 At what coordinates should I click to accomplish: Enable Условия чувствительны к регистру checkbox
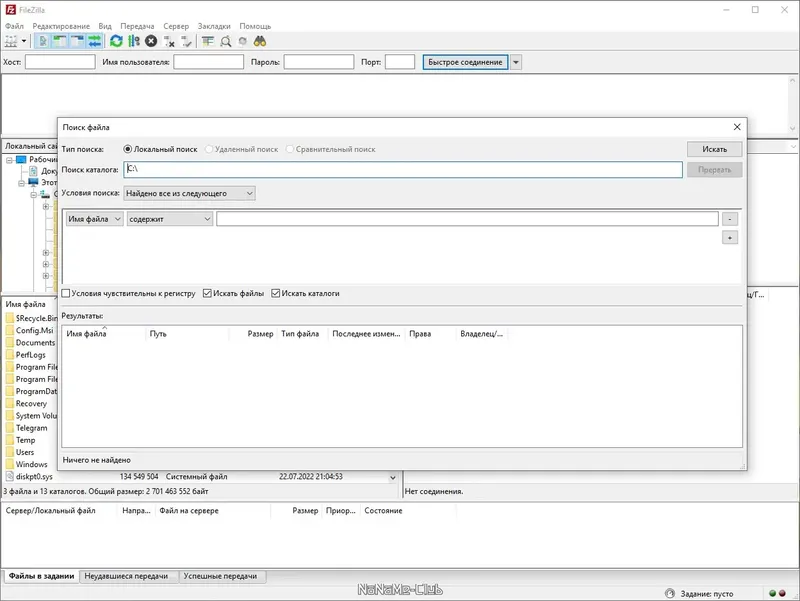(x=66, y=293)
